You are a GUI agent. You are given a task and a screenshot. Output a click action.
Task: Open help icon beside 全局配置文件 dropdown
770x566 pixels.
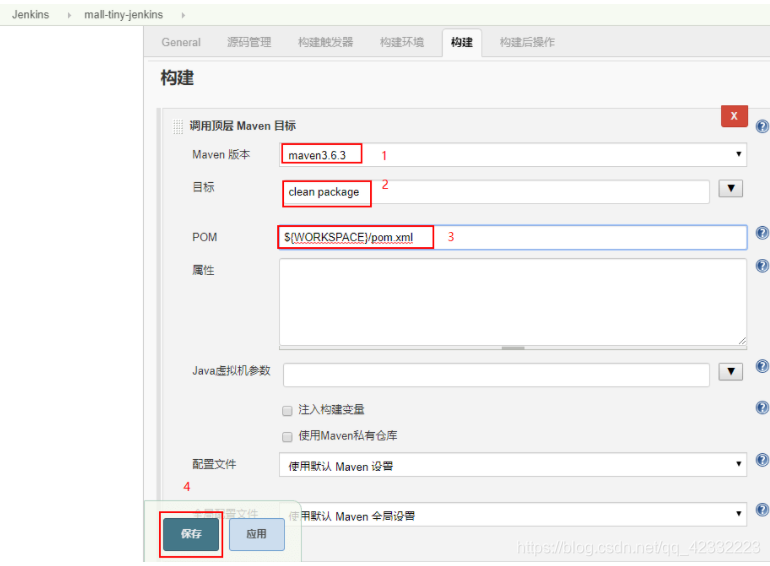click(x=762, y=510)
